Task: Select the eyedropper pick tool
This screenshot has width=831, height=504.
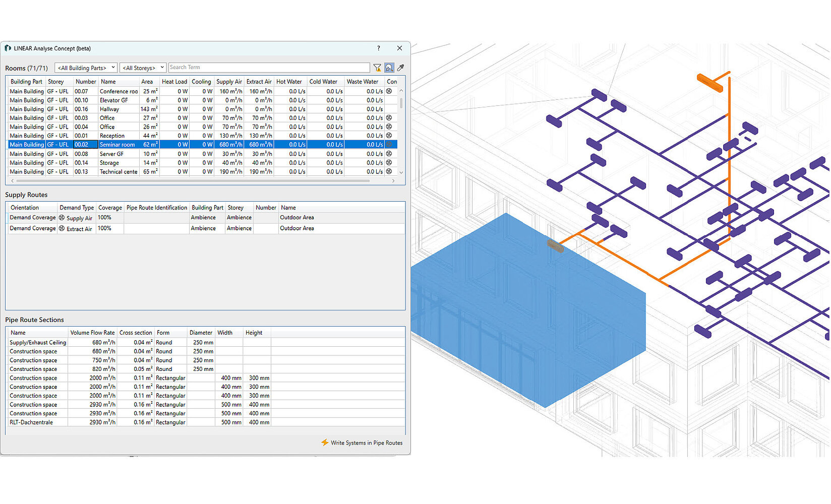Action: (x=400, y=68)
